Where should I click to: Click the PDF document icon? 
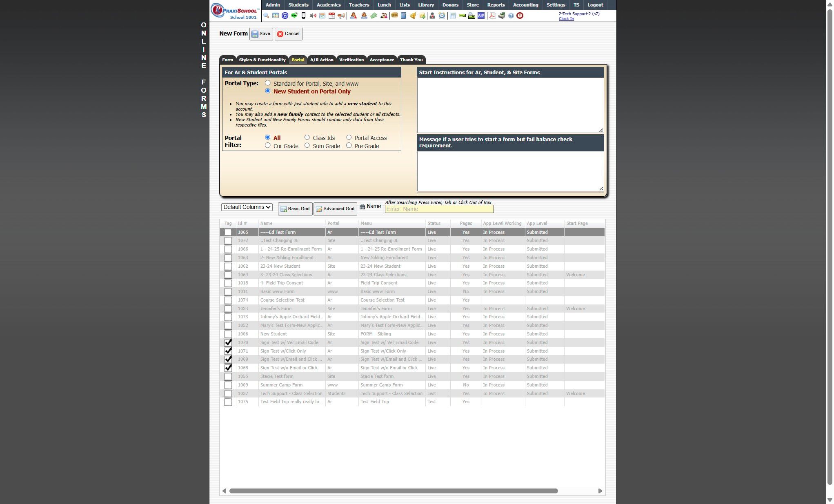pos(492,16)
